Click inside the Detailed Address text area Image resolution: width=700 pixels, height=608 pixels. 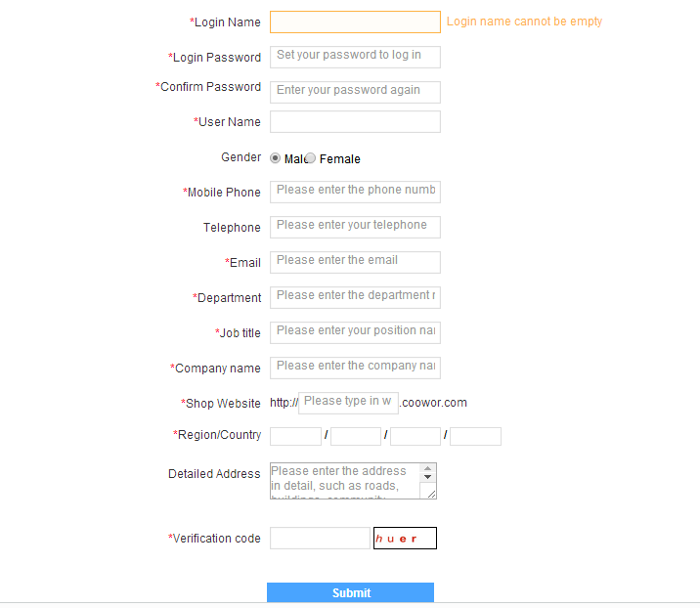coord(344,481)
